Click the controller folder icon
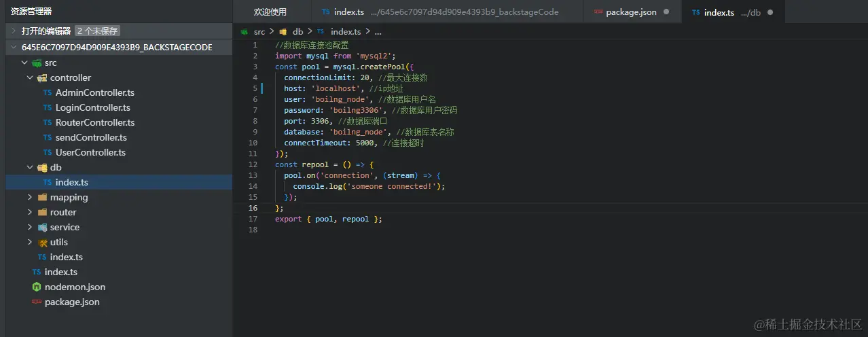Image resolution: width=868 pixels, height=337 pixels. pos(42,77)
